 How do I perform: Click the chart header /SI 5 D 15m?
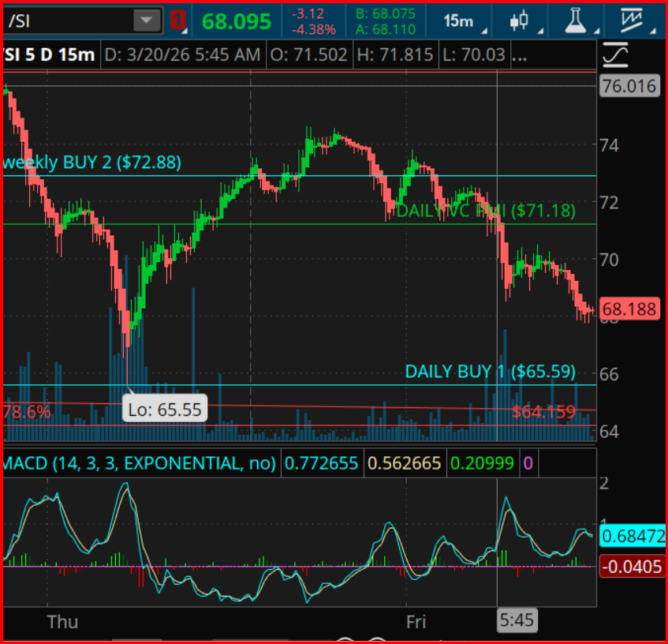click(x=49, y=54)
